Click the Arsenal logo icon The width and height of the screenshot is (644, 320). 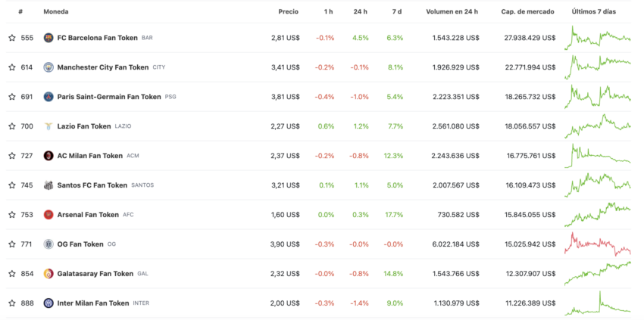(x=48, y=215)
